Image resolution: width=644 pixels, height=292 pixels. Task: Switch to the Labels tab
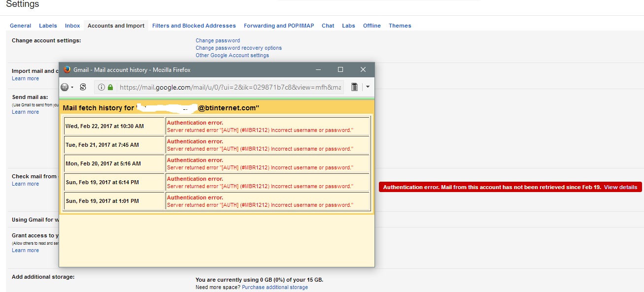tap(48, 26)
